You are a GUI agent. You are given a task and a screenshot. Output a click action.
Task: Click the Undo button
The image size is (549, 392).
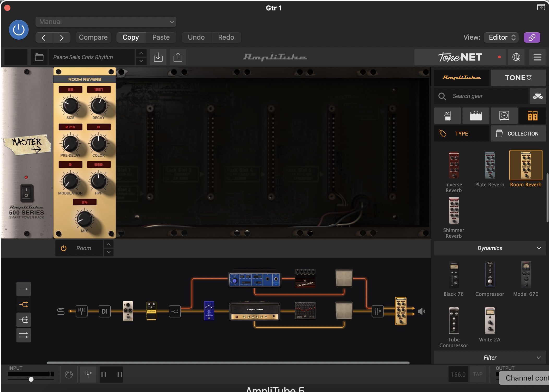pyautogui.click(x=196, y=38)
